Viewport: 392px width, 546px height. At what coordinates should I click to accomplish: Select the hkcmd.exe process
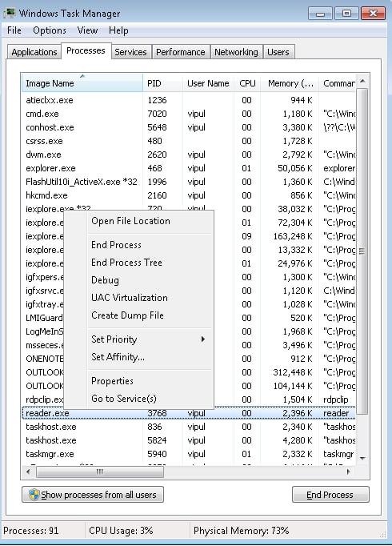(x=189, y=195)
